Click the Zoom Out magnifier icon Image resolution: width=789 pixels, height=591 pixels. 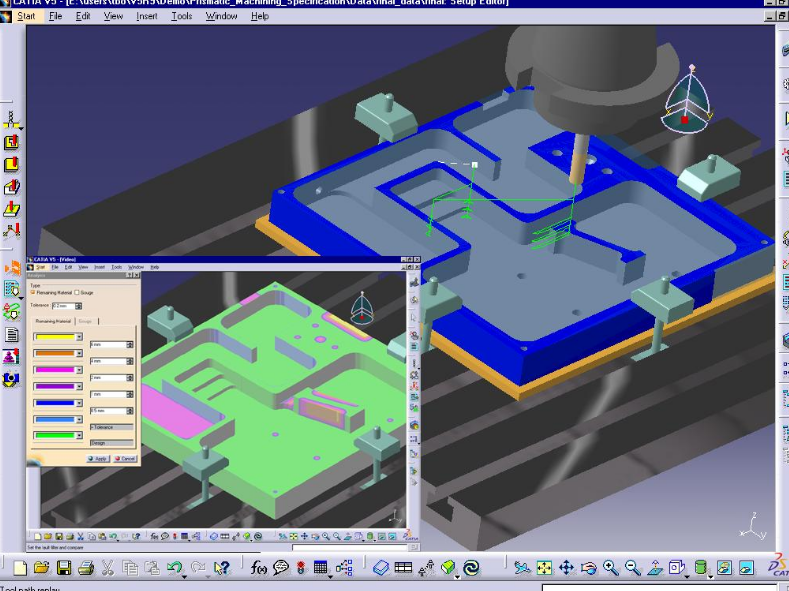point(633,568)
